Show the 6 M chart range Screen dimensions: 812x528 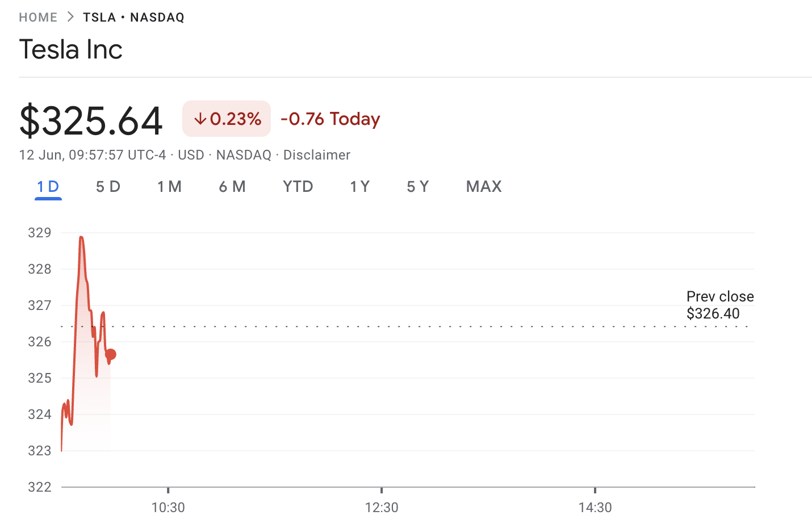click(232, 187)
